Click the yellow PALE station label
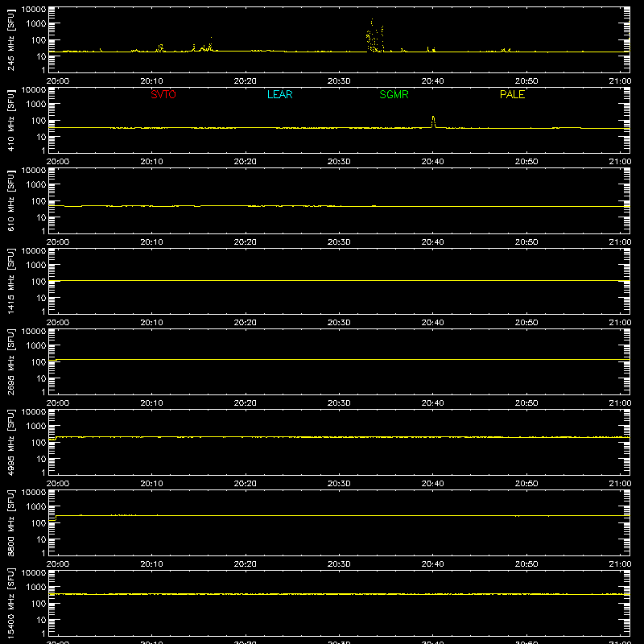 click(512, 94)
